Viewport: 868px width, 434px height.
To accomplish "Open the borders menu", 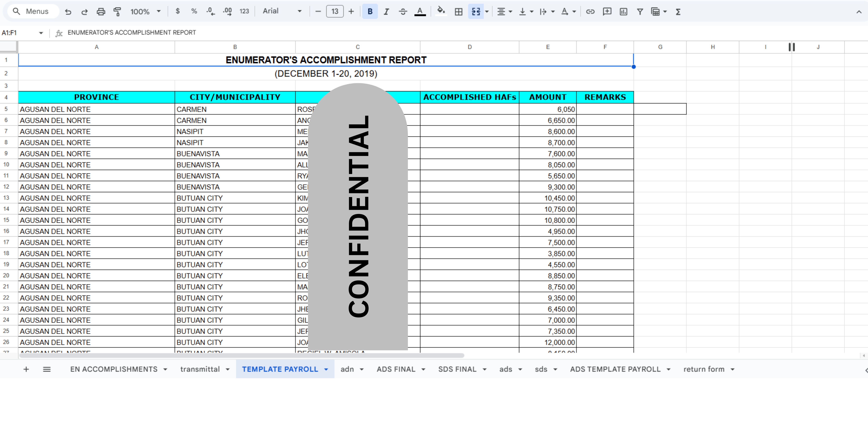I will (x=459, y=12).
